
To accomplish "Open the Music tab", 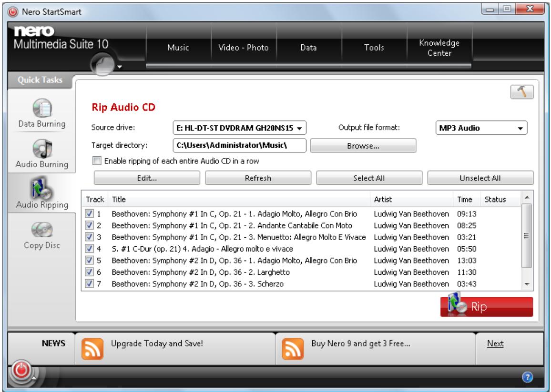I will (x=178, y=48).
